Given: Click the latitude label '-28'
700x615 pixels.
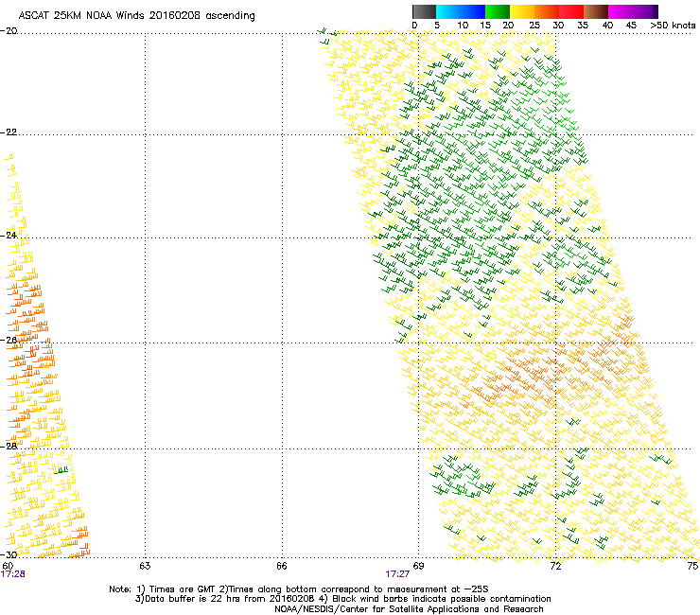Looking at the screenshot, I should click(9, 447).
